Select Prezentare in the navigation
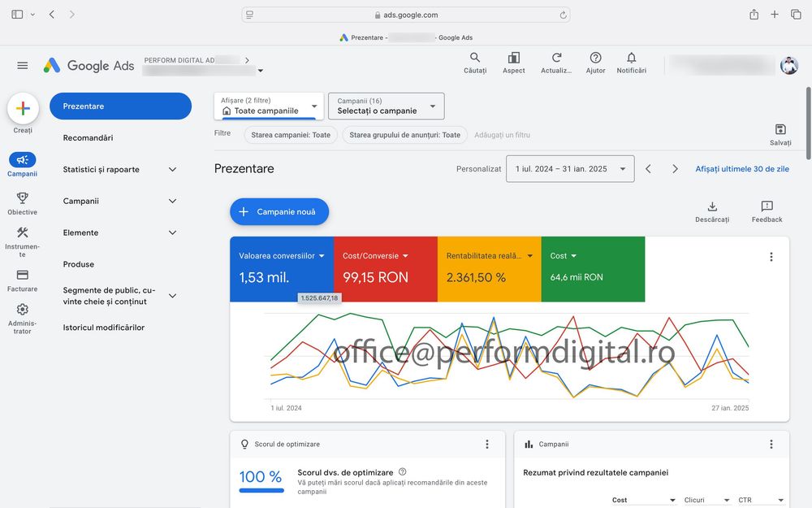The width and height of the screenshot is (812, 508). point(121,106)
